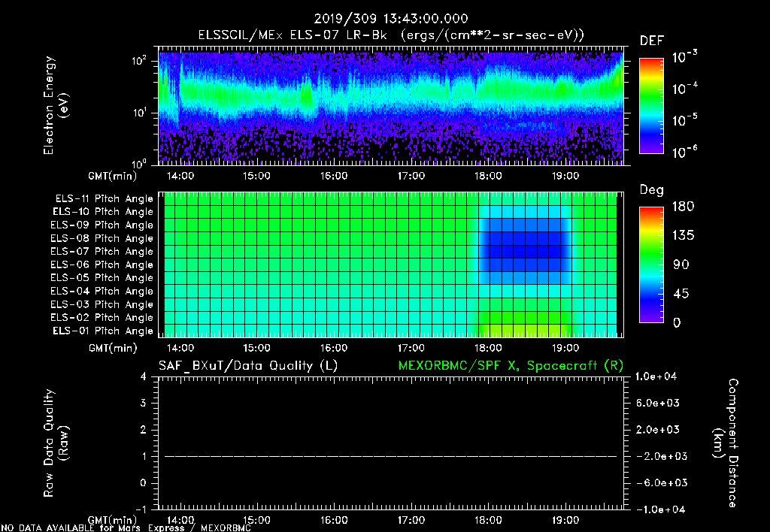Click the 4 tick on Raw Data Quality axis

coord(144,376)
